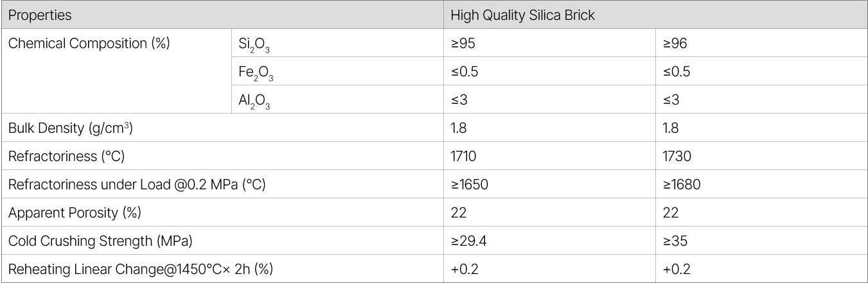Click the Cold Crushing Strength (MPa) label
The width and height of the screenshot is (868, 283).
(100, 241)
